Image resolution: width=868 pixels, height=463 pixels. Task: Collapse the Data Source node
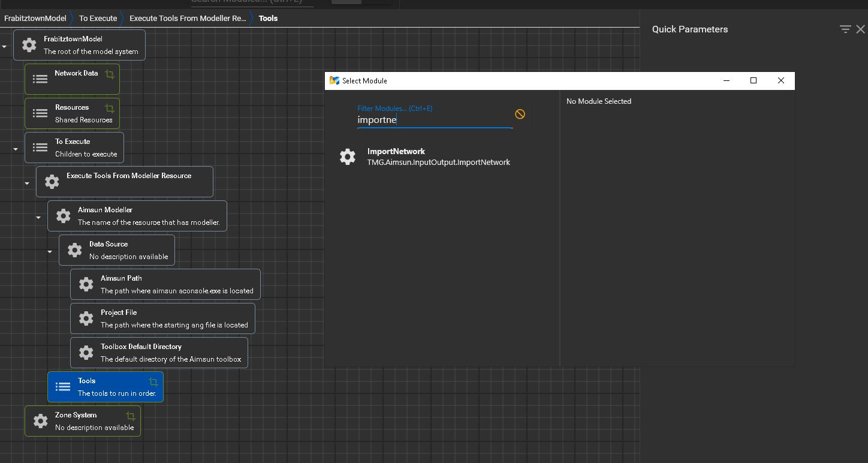pos(50,251)
